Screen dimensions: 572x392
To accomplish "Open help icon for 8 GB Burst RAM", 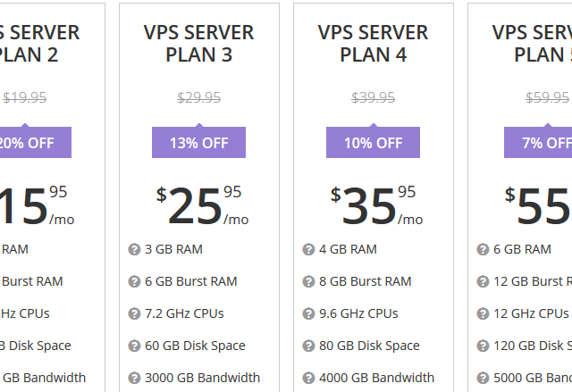I will tap(308, 281).
